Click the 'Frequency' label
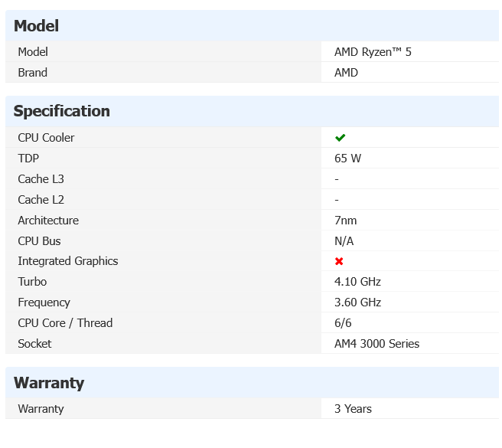The width and height of the screenshot is (502, 448). pos(44,302)
